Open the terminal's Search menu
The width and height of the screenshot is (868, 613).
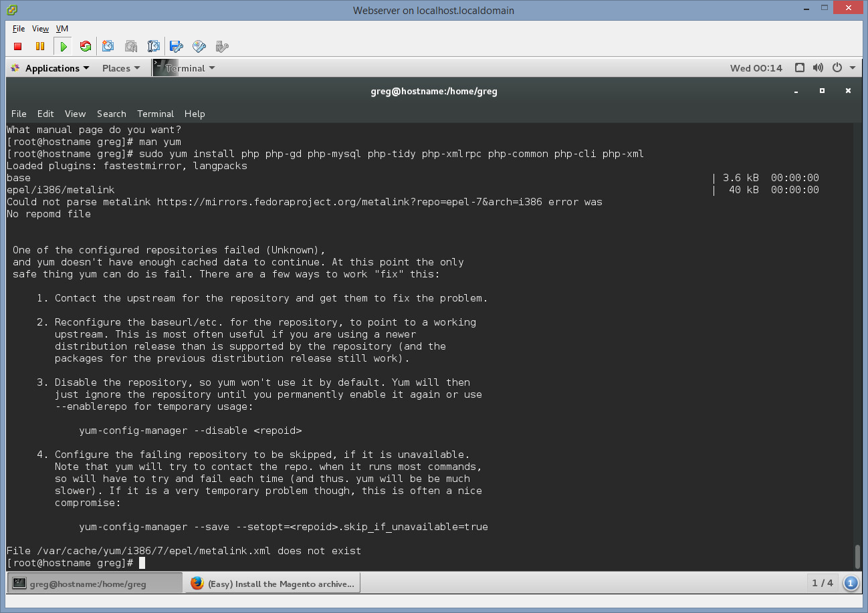click(111, 114)
